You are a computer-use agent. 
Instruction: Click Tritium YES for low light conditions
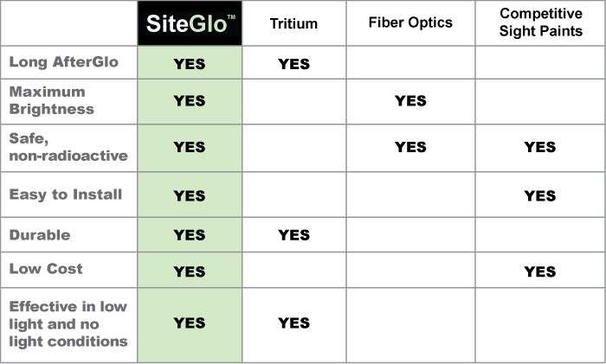pyautogui.click(x=293, y=323)
